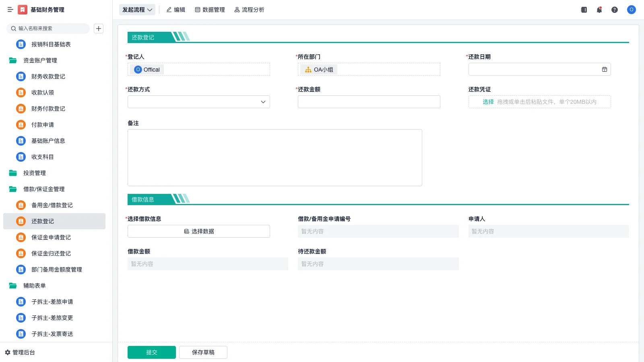The width and height of the screenshot is (644, 362).
Task: Click blue icon of 基础账户信息
Action: pos(21,141)
